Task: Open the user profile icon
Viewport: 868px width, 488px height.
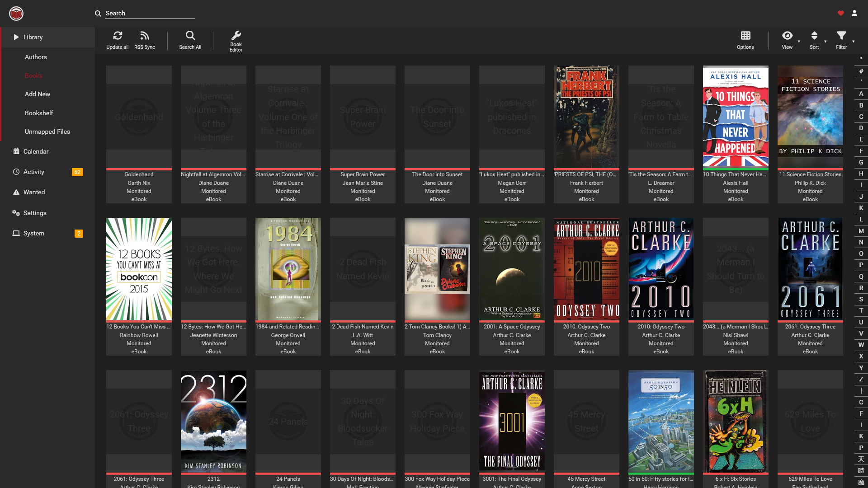Action: 854,13
